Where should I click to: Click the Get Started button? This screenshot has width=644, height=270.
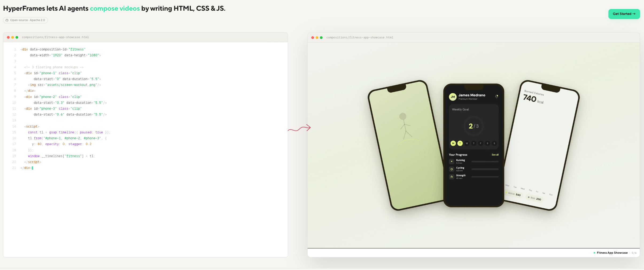(624, 14)
